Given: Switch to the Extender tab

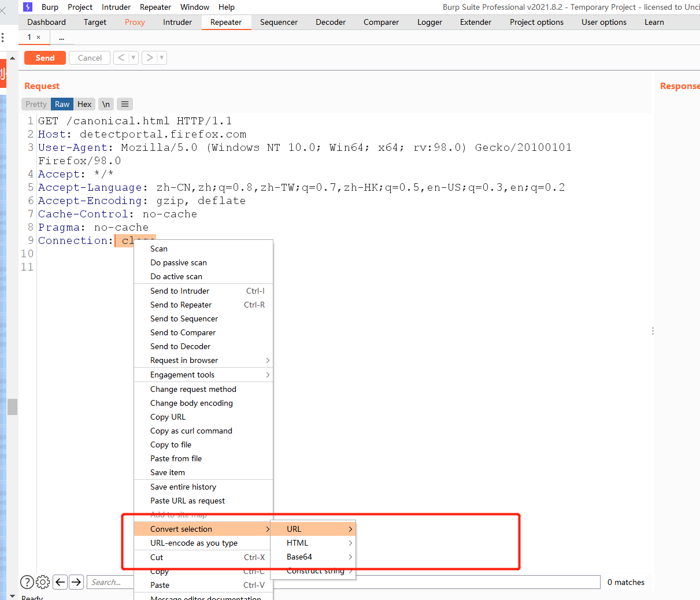Looking at the screenshot, I should click(476, 22).
